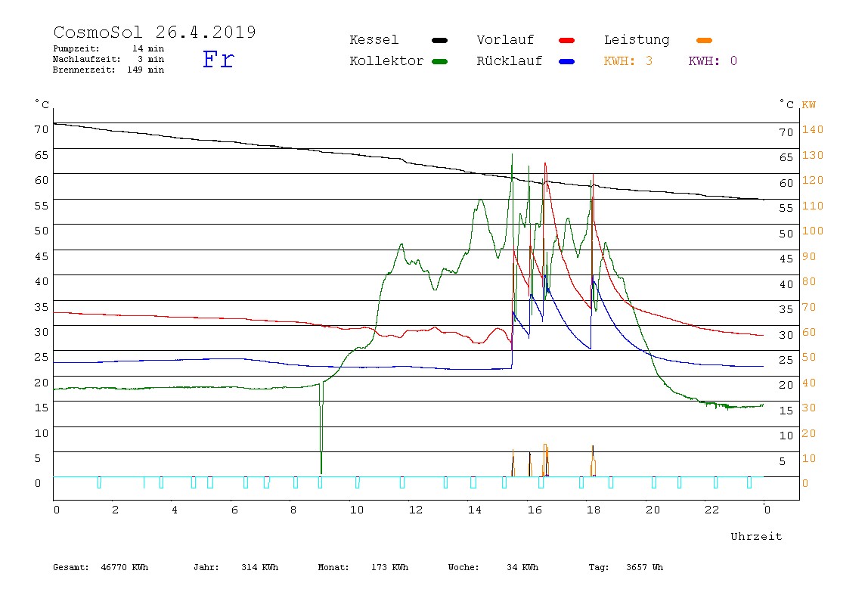Click the "110" tick on the KW axis
This screenshot has height=614, width=868.
point(813,206)
